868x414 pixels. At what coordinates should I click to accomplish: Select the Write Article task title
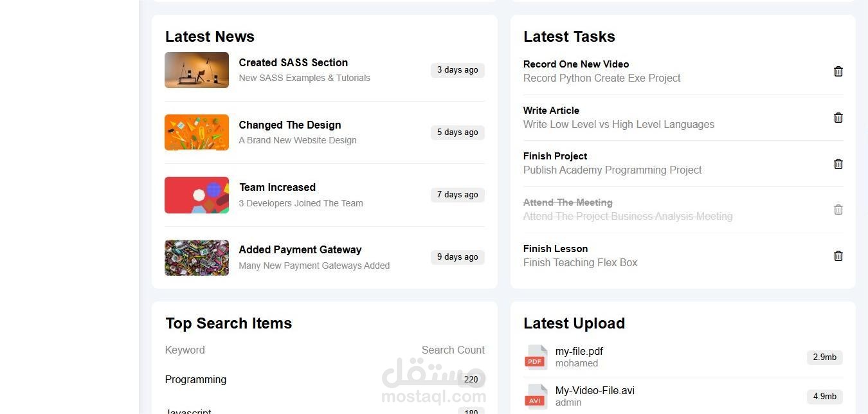551,111
